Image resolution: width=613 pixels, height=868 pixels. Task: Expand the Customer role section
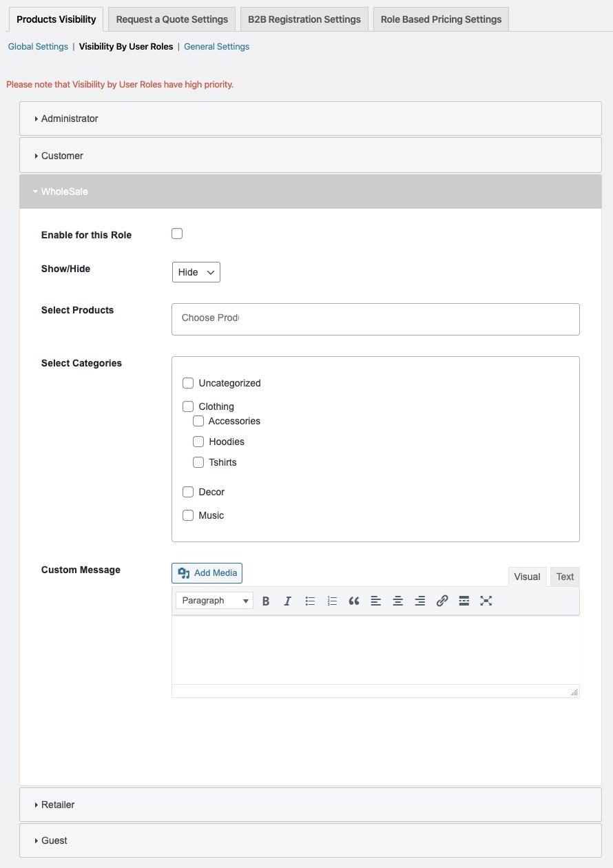(311, 156)
